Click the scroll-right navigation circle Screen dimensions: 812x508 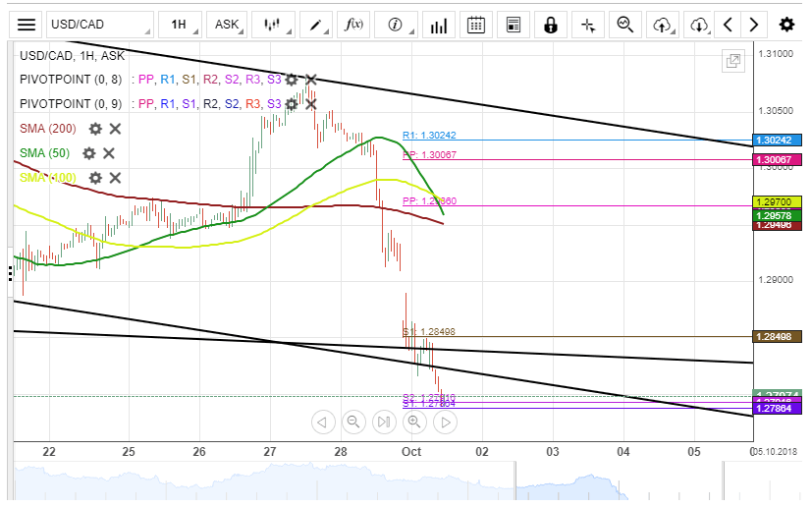pyautogui.click(x=446, y=422)
